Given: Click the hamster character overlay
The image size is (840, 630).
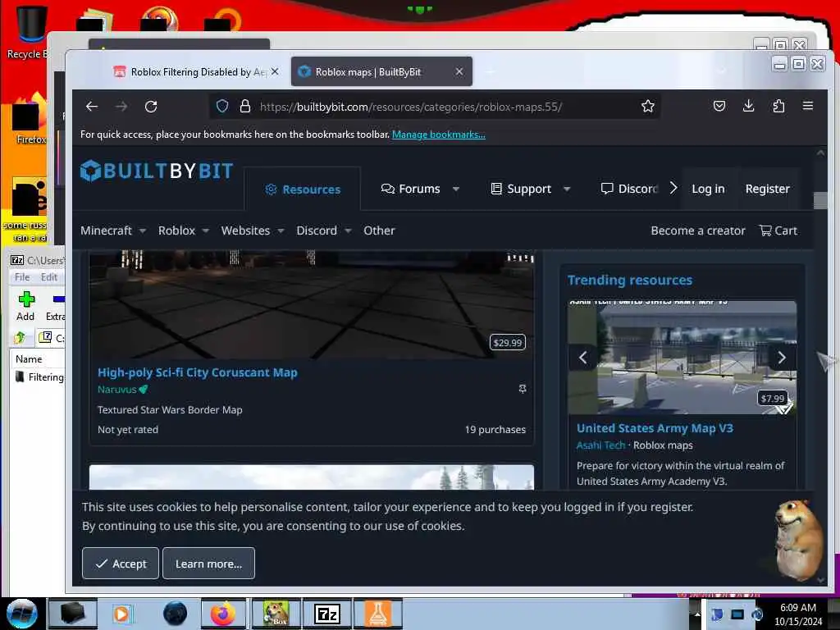Looking at the screenshot, I should coord(797,541).
